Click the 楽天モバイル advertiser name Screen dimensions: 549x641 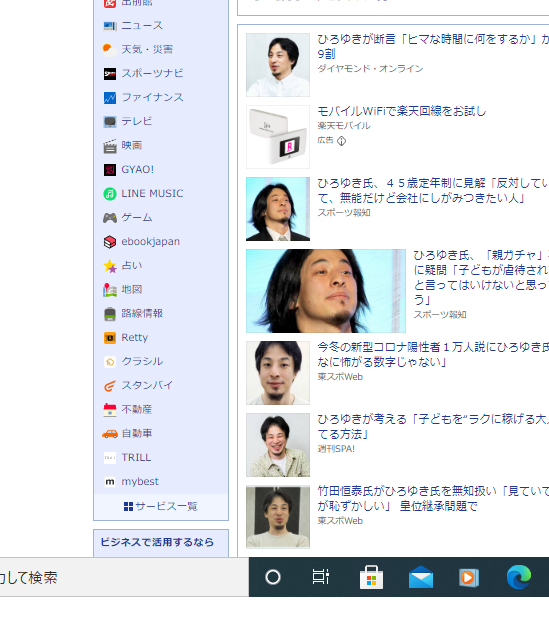click(344, 126)
